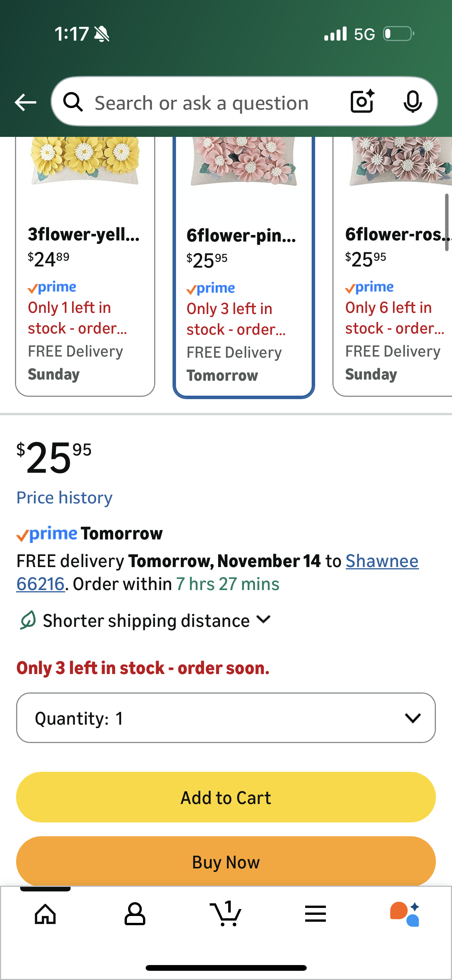This screenshot has width=452, height=980.
Task: Open the Price history link
Action: click(x=64, y=498)
